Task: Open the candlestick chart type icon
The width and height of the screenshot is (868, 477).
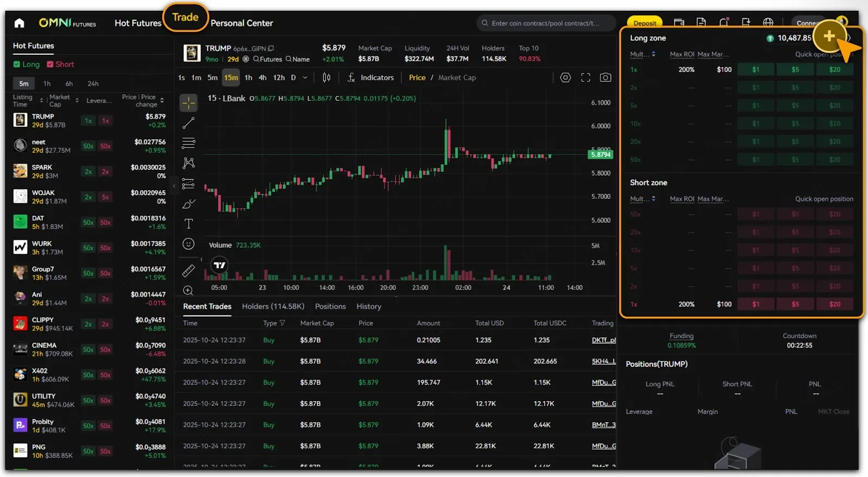Action: (x=327, y=78)
